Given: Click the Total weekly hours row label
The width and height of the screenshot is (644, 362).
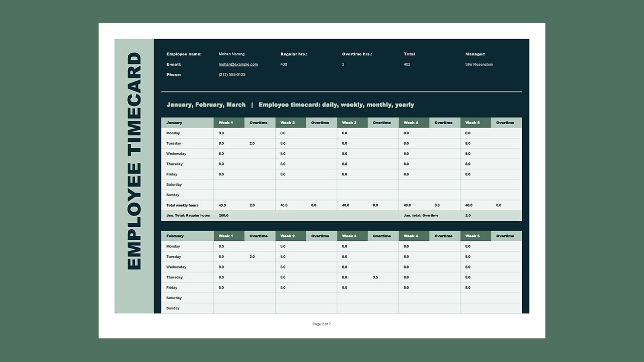Looking at the screenshot, I should 183,205.
